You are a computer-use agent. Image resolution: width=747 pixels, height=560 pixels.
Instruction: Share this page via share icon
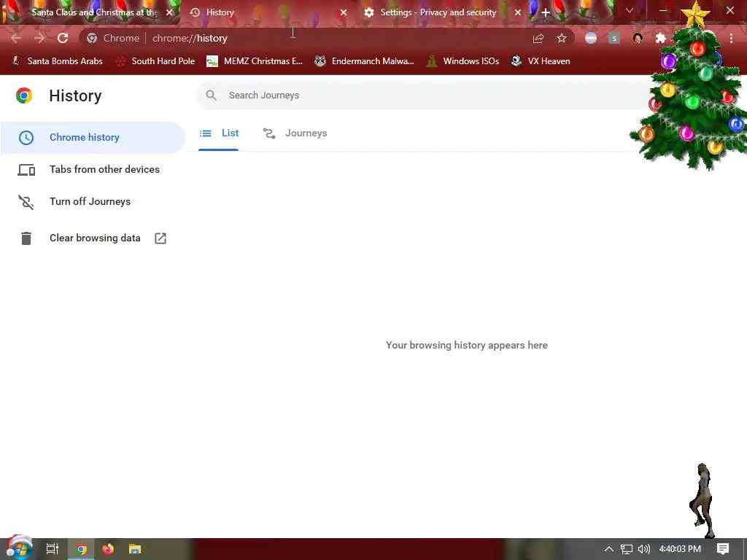538,38
